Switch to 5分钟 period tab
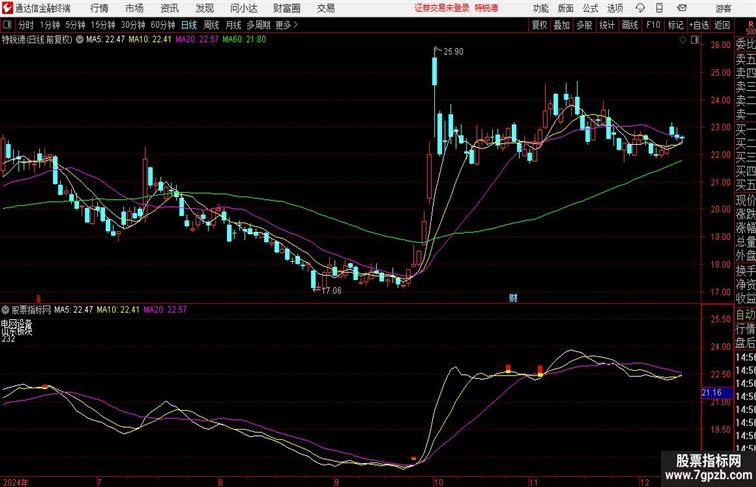 point(75,25)
